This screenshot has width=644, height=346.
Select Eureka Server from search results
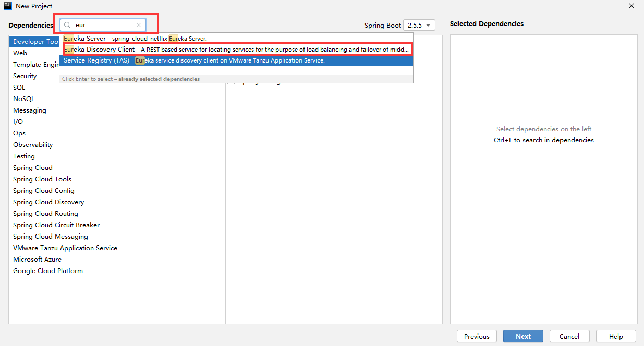(236, 39)
